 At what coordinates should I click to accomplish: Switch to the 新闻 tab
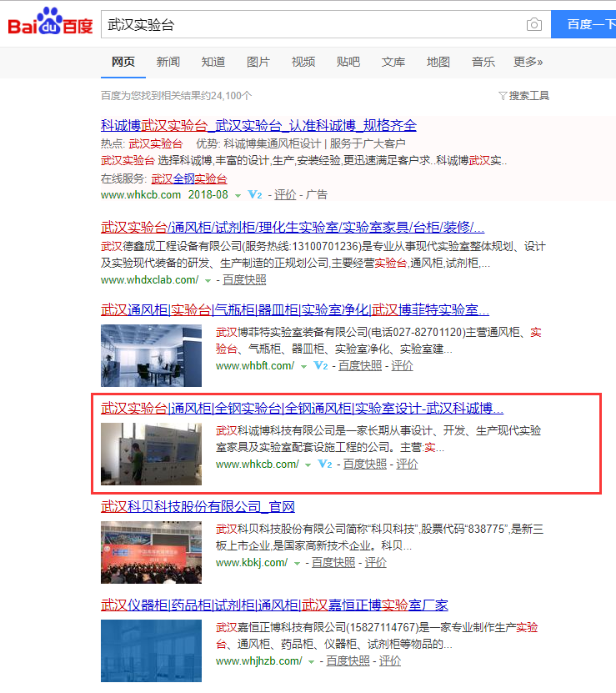tap(168, 62)
